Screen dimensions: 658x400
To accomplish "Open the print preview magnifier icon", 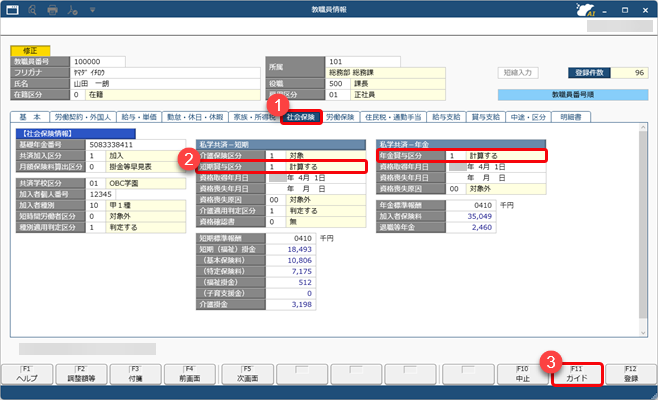I will 32,9.
